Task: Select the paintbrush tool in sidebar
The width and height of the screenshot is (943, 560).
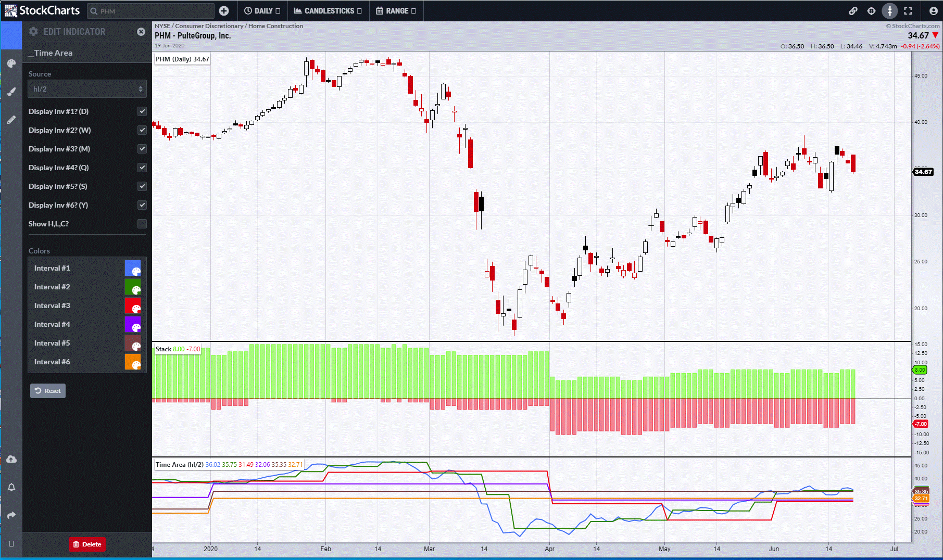Action: click(x=11, y=92)
